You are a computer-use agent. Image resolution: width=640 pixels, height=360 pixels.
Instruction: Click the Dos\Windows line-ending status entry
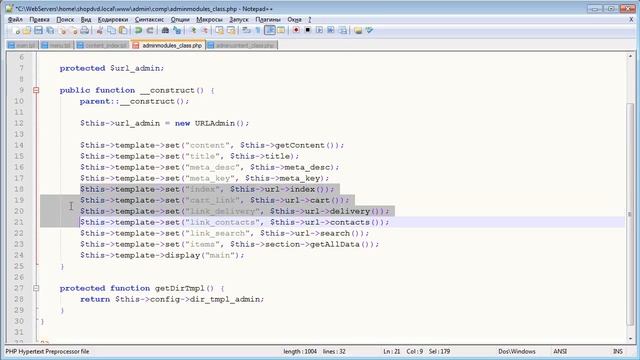(517, 351)
